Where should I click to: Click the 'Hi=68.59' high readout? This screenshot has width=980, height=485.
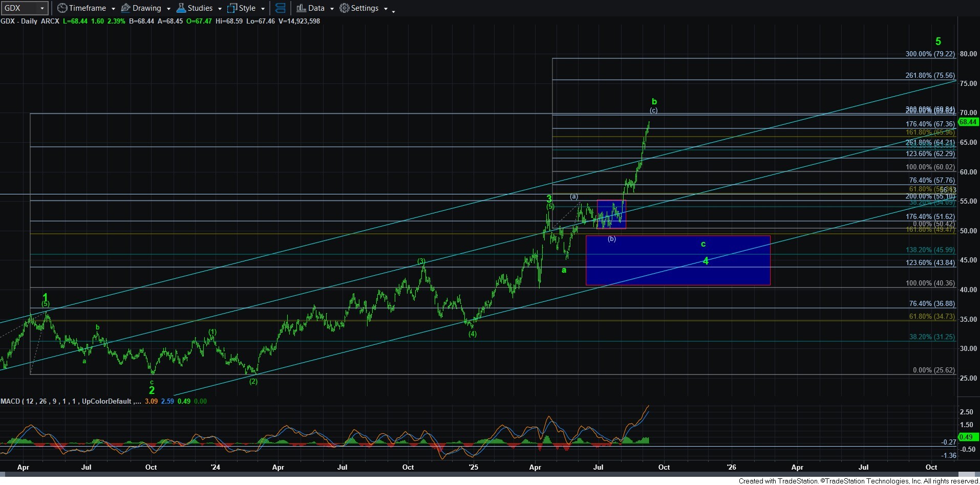tap(229, 21)
